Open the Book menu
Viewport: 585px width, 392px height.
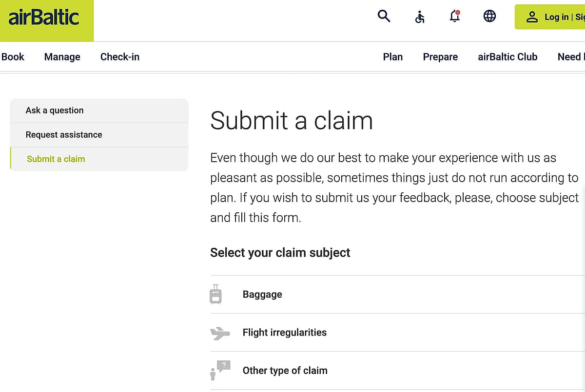point(13,57)
